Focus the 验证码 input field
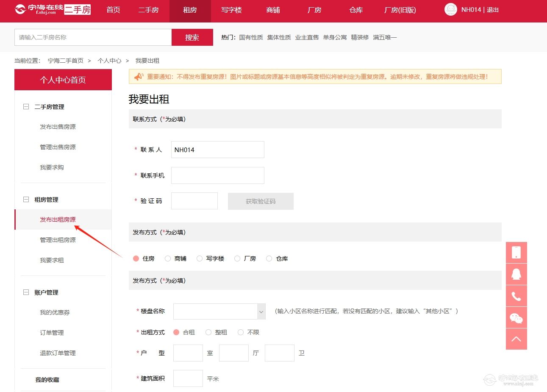The width and height of the screenshot is (547, 392). 194,201
